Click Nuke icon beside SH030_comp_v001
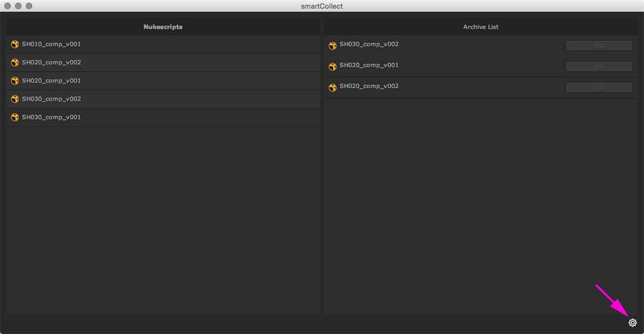 (x=15, y=118)
